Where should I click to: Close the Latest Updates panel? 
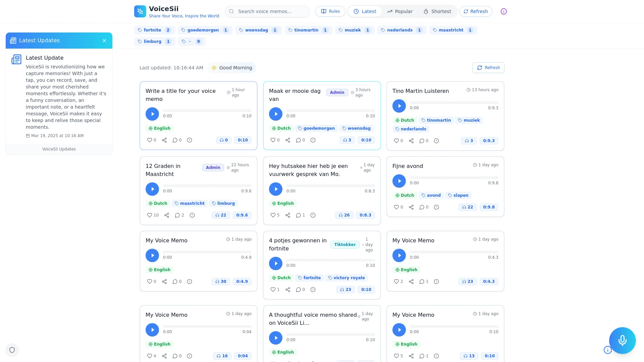coord(104,41)
